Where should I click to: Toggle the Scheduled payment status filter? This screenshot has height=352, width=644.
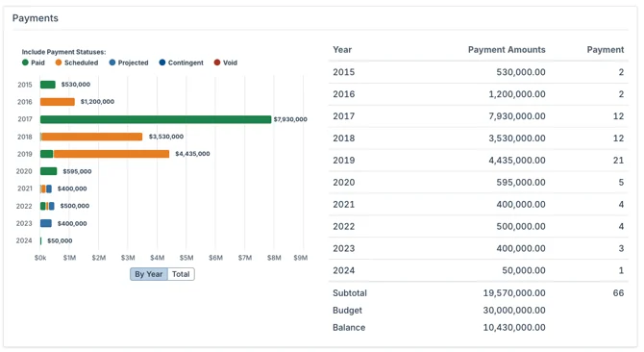(77, 63)
